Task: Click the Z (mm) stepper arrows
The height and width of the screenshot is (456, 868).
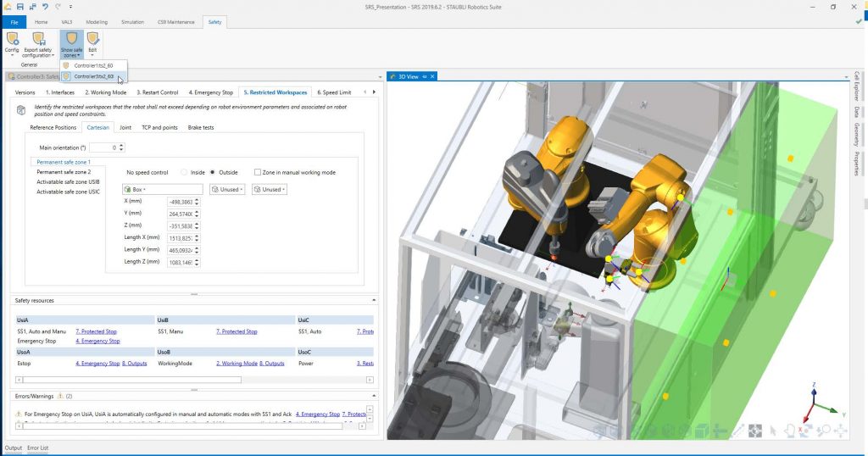Action: point(197,226)
